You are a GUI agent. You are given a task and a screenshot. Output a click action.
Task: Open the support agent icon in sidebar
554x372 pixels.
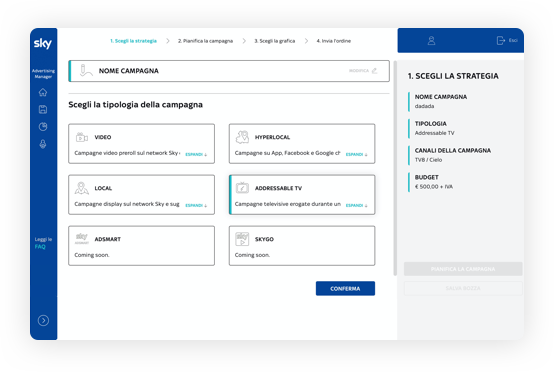point(43,144)
